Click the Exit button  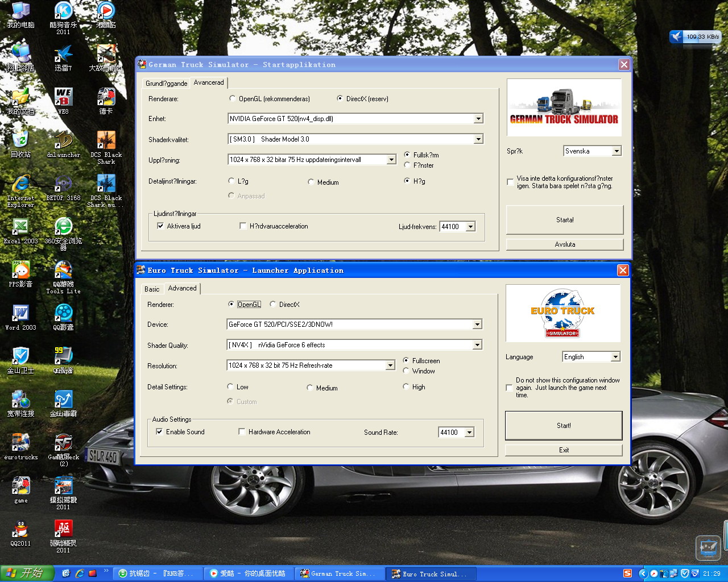point(564,450)
